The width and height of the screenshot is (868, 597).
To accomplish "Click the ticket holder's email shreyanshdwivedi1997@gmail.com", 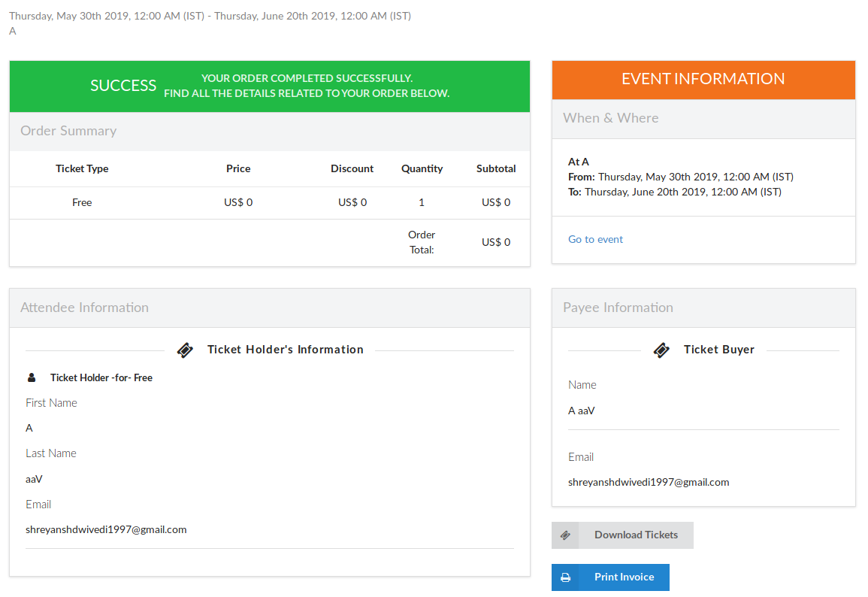I will 106,529.
